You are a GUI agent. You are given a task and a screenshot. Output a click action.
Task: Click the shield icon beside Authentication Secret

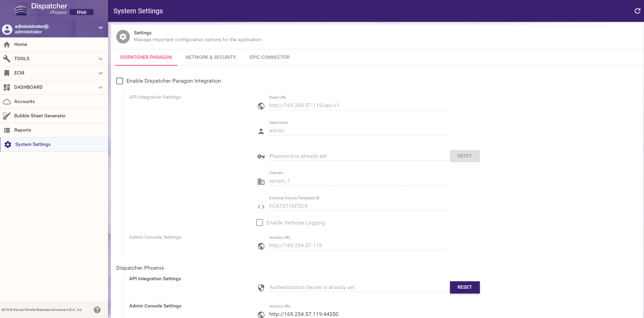(x=261, y=288)
